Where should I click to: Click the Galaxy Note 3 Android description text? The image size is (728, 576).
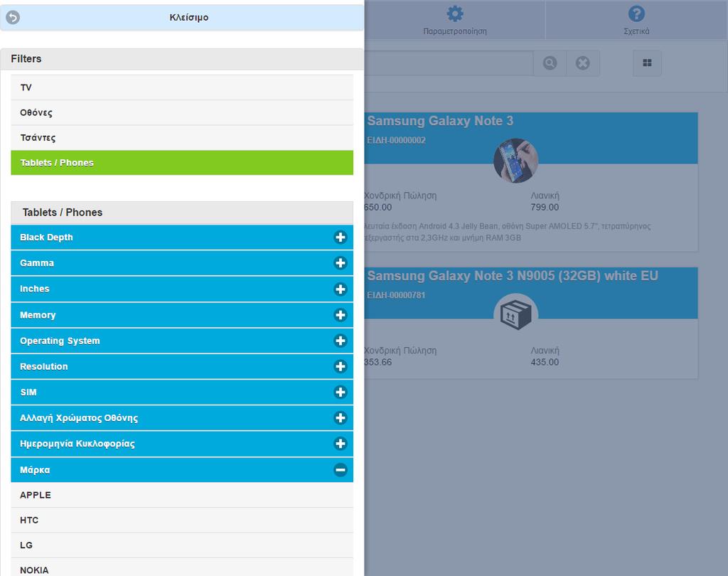coord(508,232)
